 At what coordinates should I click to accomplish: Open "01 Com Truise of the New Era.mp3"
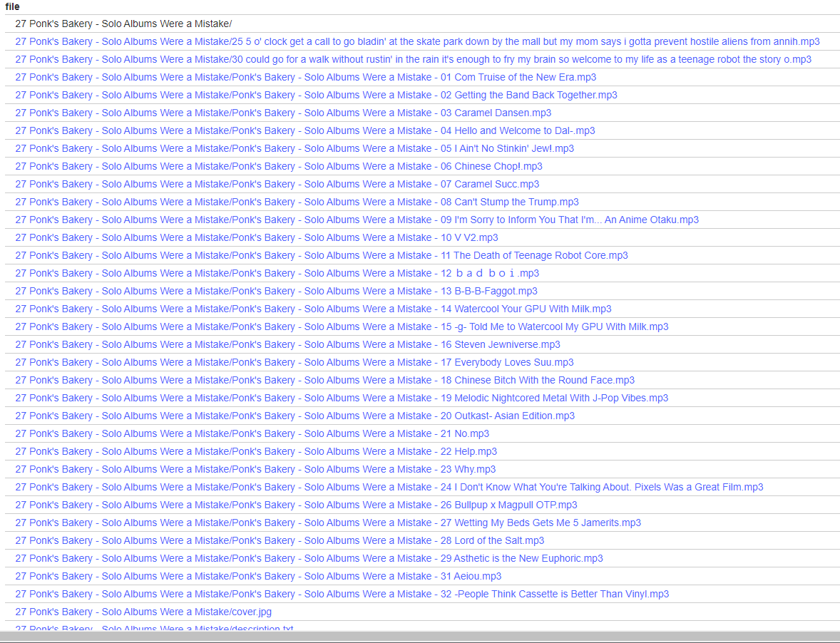click(305, 77)
